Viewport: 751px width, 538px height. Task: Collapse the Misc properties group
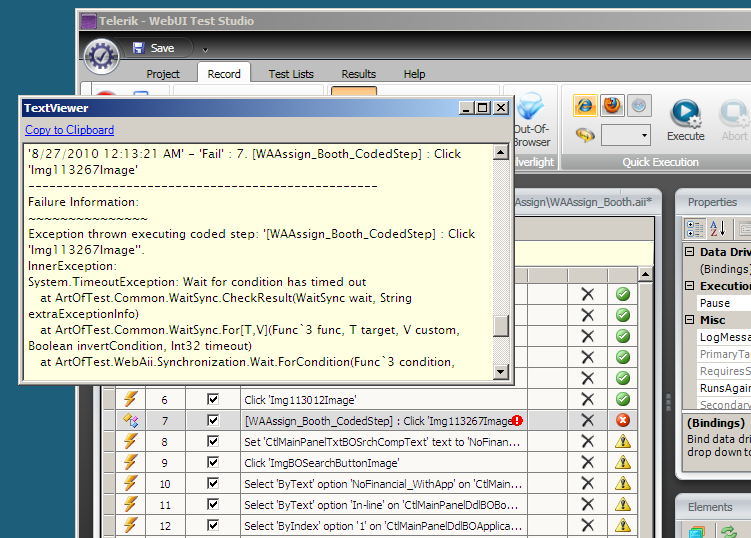point(689,320)
